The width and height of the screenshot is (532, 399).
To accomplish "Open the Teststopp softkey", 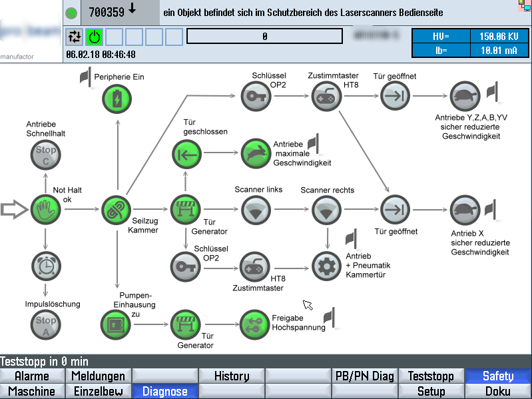I will pyautogui.click(x=431, y=376).
